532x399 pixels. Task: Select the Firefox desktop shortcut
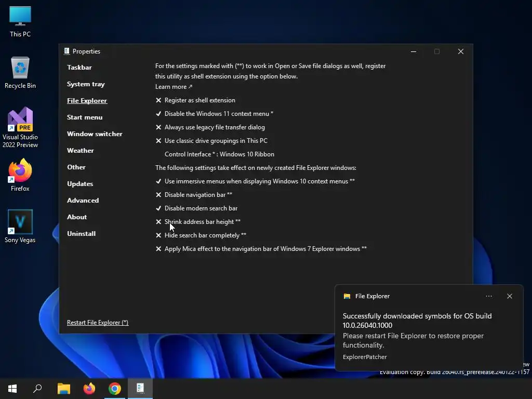click(x=20, y=176)
